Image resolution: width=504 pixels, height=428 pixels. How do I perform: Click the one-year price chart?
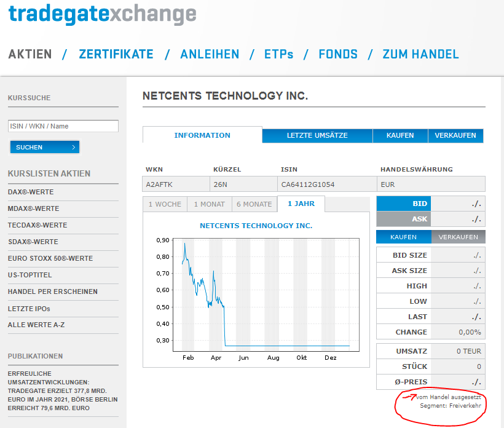[266, 295]
